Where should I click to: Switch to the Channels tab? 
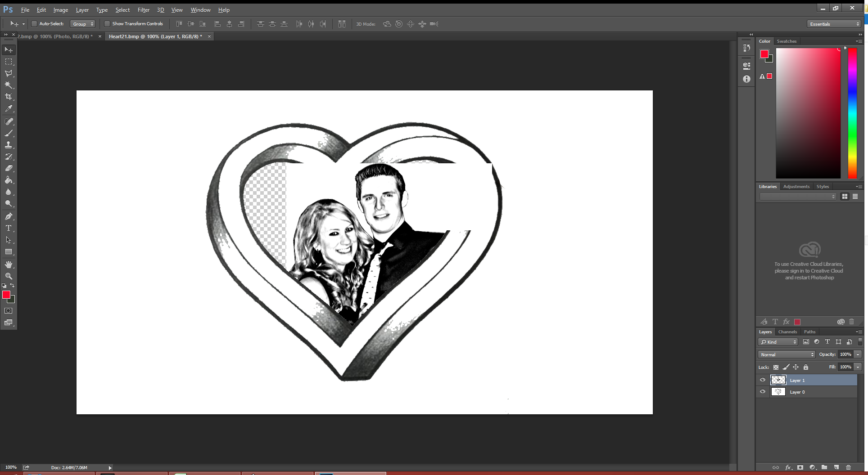point(787,332)
